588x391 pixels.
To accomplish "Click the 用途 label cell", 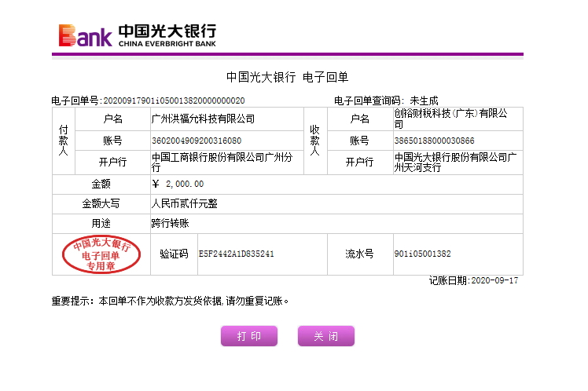I will (x=101, y=224).
